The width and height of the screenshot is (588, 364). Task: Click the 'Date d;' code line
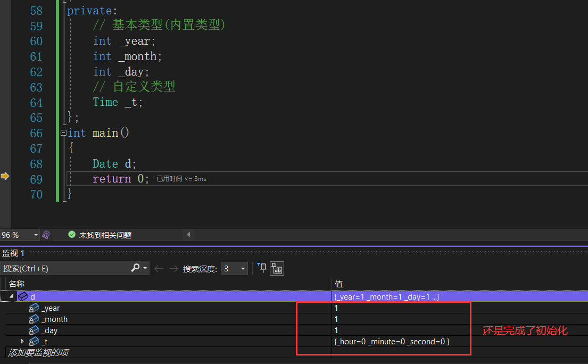(x=114, y=164)
